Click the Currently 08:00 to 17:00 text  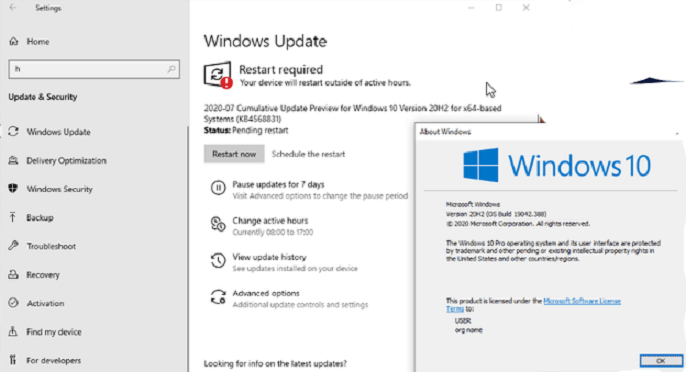(x=273, y=232)
